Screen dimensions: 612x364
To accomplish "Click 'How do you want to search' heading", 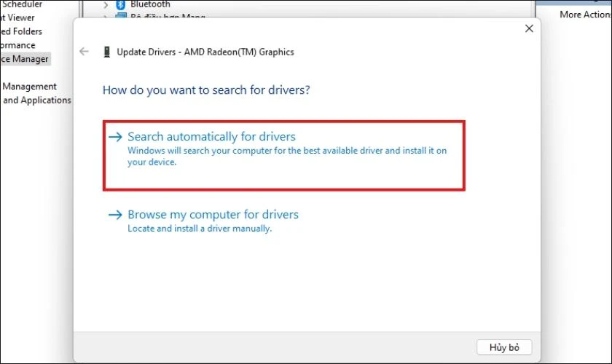I will click(206, 90).
